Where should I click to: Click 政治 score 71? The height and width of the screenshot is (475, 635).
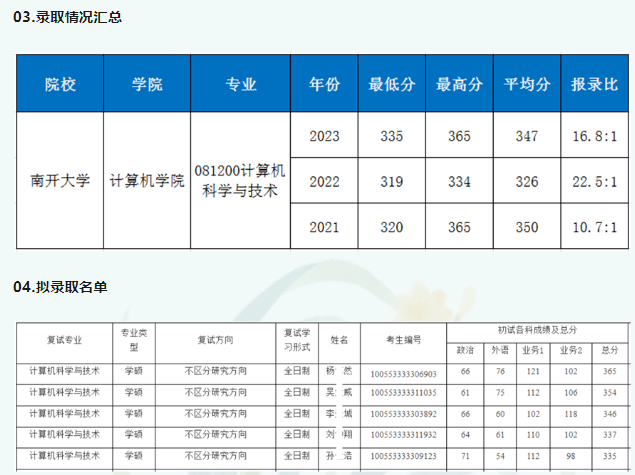pos(465,456)
